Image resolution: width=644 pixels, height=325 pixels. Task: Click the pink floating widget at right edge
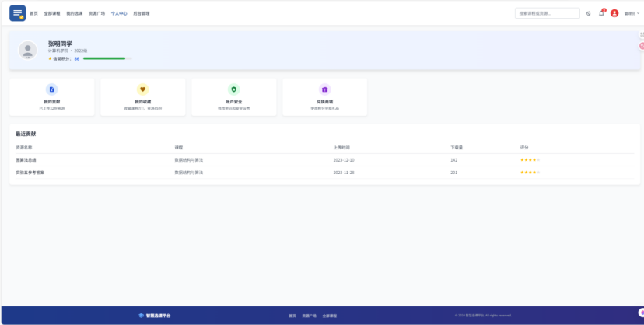coord(641,46)
